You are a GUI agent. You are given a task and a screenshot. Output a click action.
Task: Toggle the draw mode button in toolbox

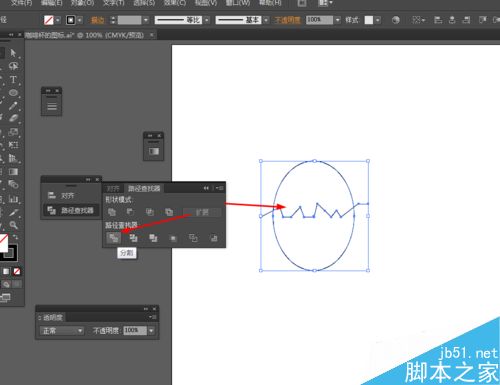click(x=6, y=284)
